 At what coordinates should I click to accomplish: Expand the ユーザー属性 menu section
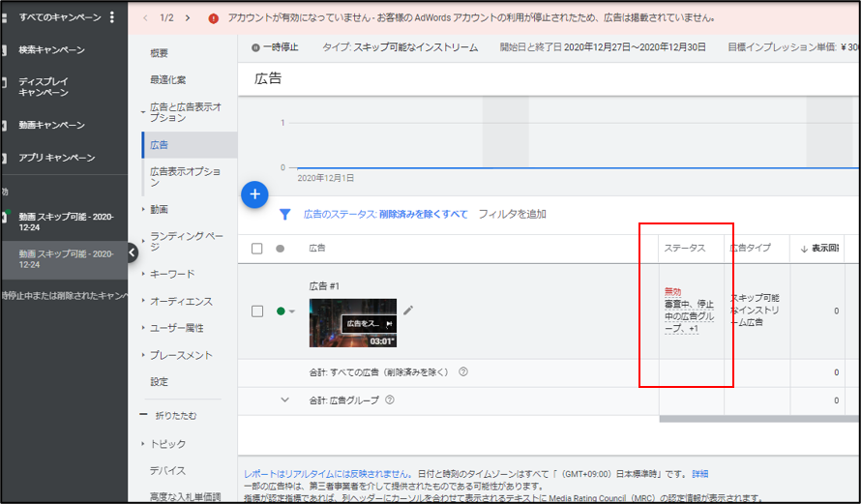click(143, 328)
